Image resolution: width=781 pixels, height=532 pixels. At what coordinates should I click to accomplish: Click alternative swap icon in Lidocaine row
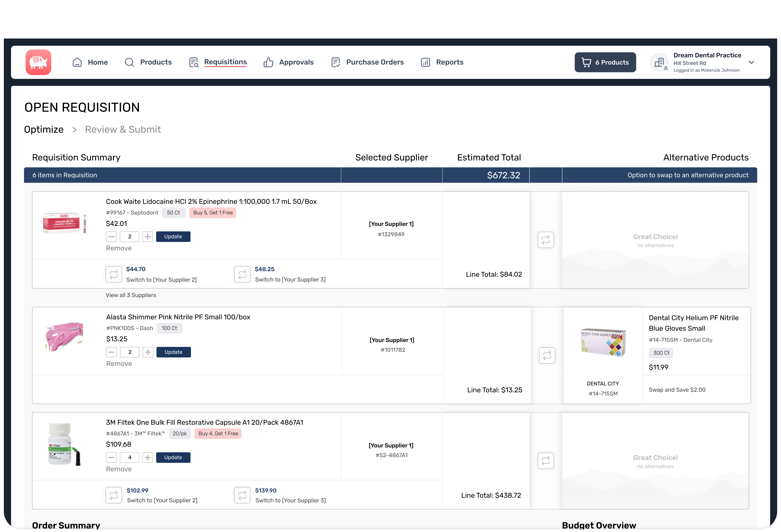click(546, 240)
